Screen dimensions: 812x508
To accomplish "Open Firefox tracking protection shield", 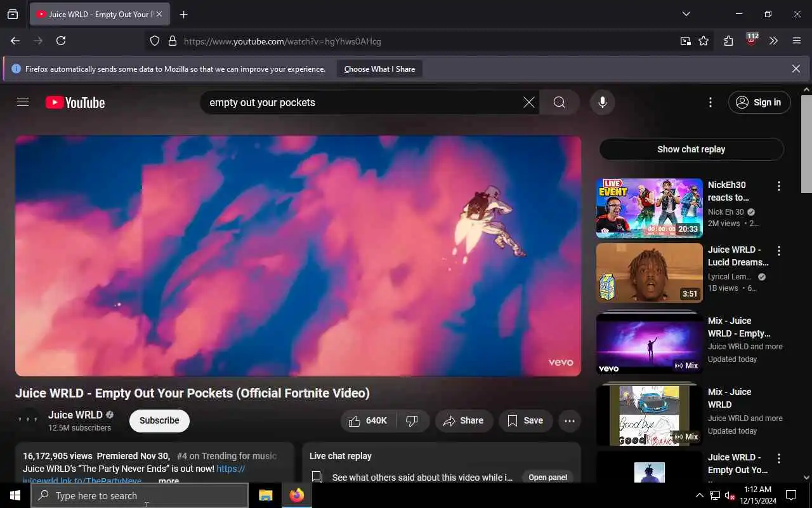I will coord(154,41).
